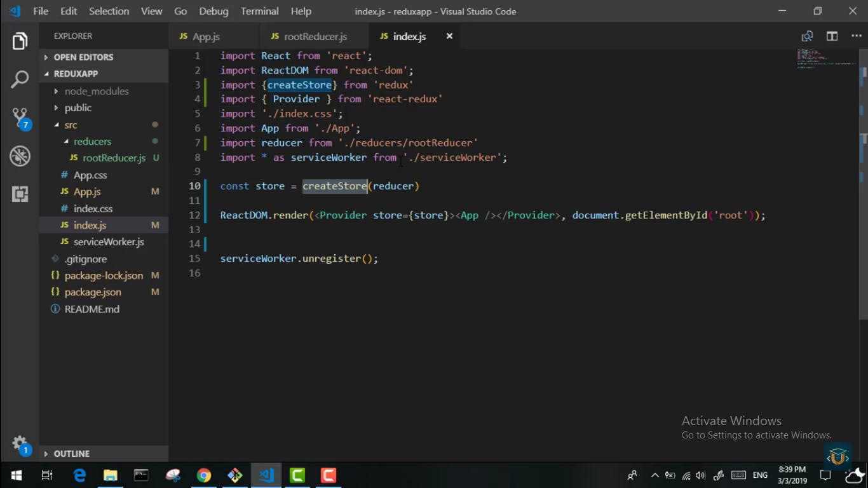Split the editor to the right

coord(832,36)
